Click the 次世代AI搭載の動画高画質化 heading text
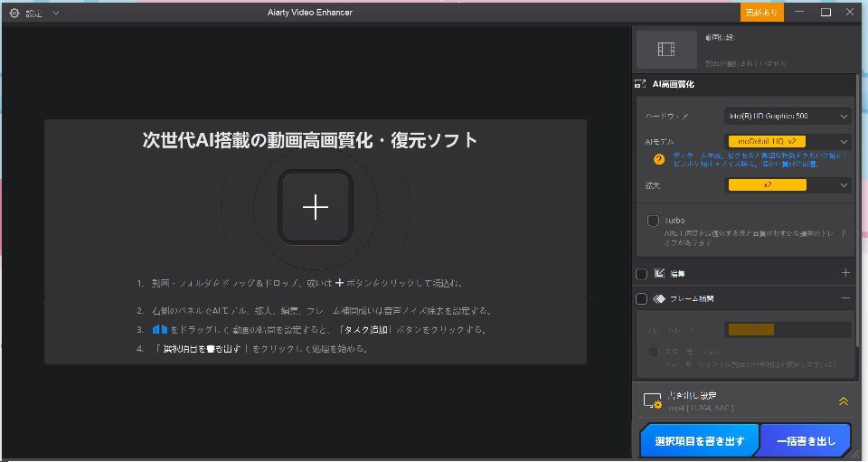Screen dimensions: 868x462 tap(309, 140)
